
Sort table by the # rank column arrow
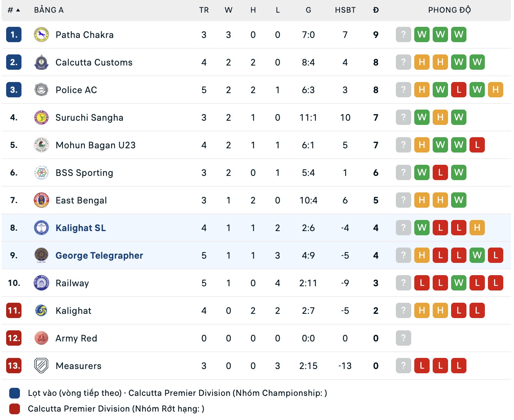point(18,10)
